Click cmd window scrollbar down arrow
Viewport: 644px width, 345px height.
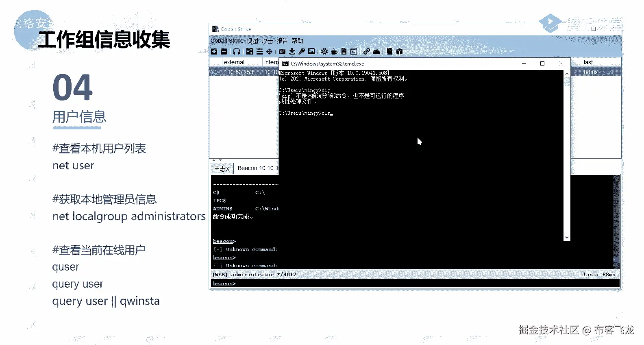[x=567, y=238]
